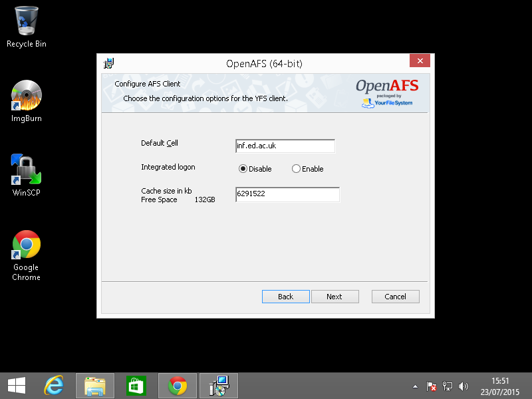This screenshot has height=399, width=532.
Task: Click the Next button
Action: tap(335, 297)
